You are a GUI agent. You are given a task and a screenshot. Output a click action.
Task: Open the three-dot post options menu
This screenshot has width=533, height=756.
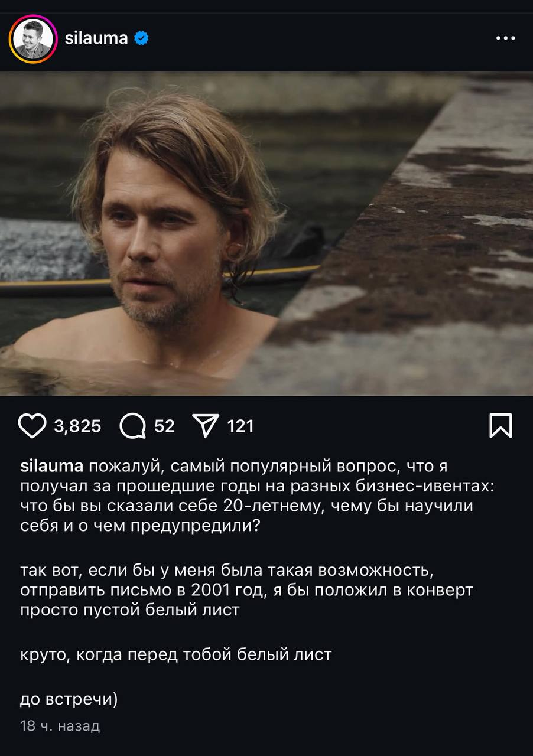tap(505, 38)
